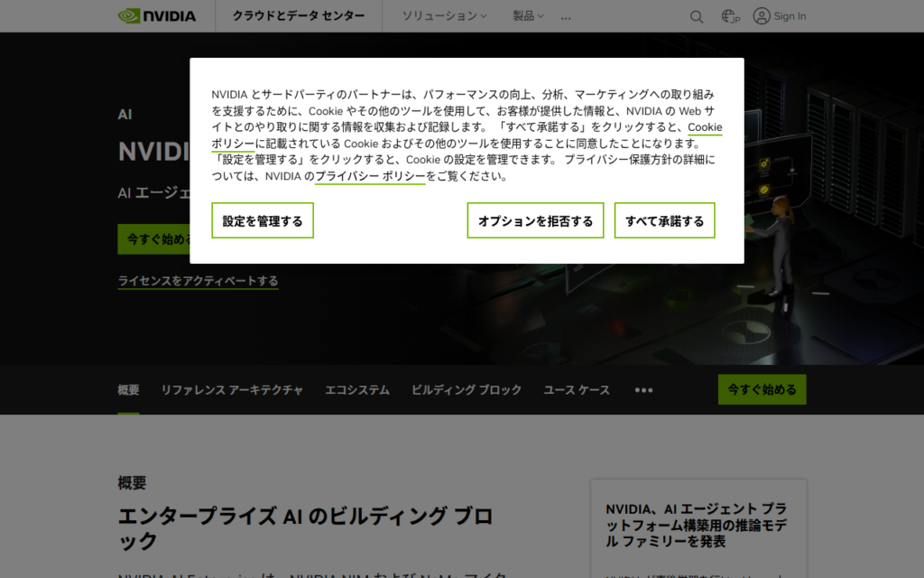This screenshot has height=578, width=924.
Task: Select the ユース ケース tab
Action: 577,390
